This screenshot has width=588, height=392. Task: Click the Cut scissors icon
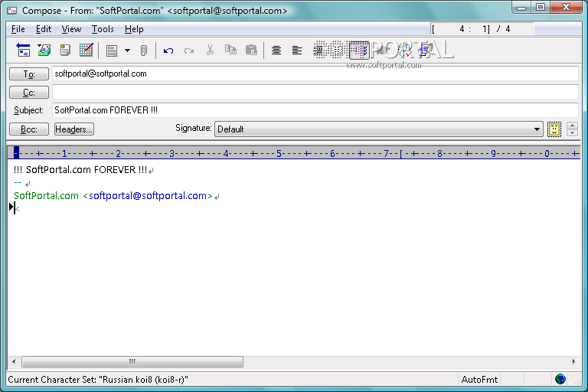(x=210, y=50)
